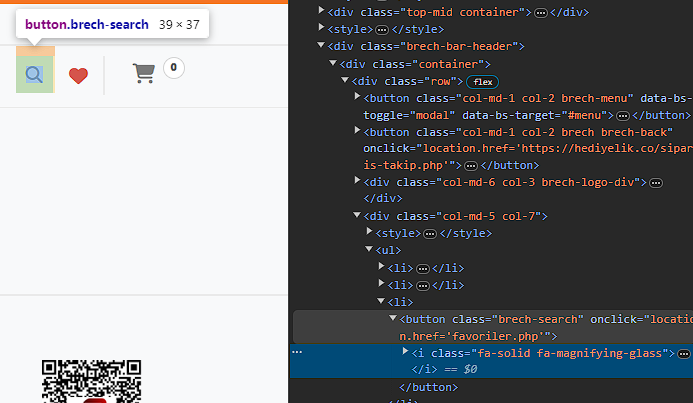Click ellipsis in nested style element
The image size is (693, 403).
(x=430, y=234)
